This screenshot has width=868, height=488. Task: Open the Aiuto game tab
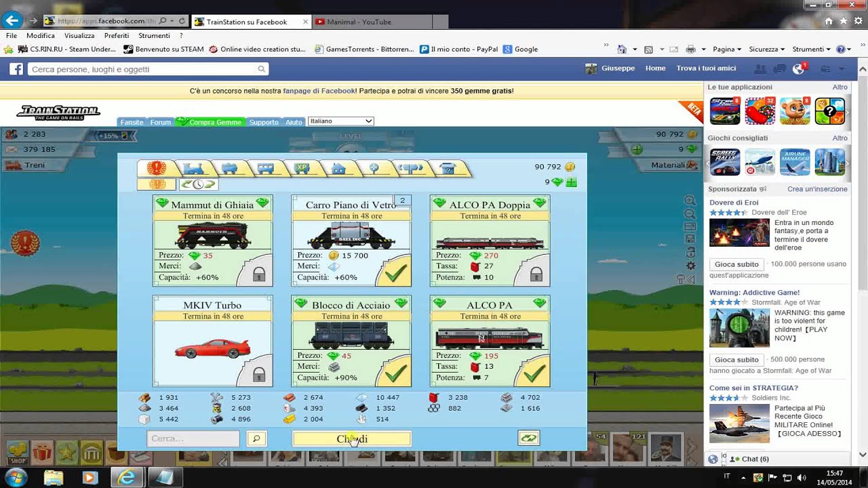point(294,122)
